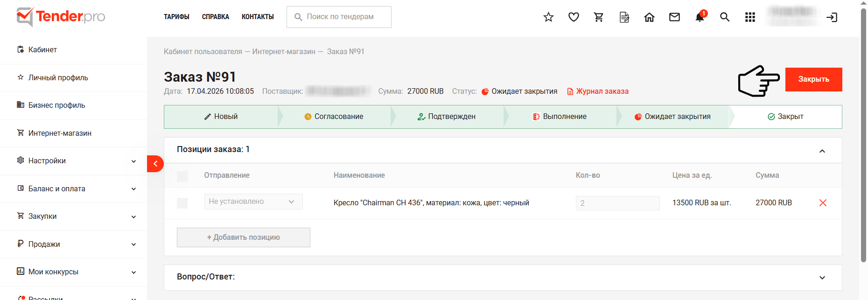This screenshot has height=300, width=868.
Task: Open the shopping cart icon in header
Action: coord(599,17)
